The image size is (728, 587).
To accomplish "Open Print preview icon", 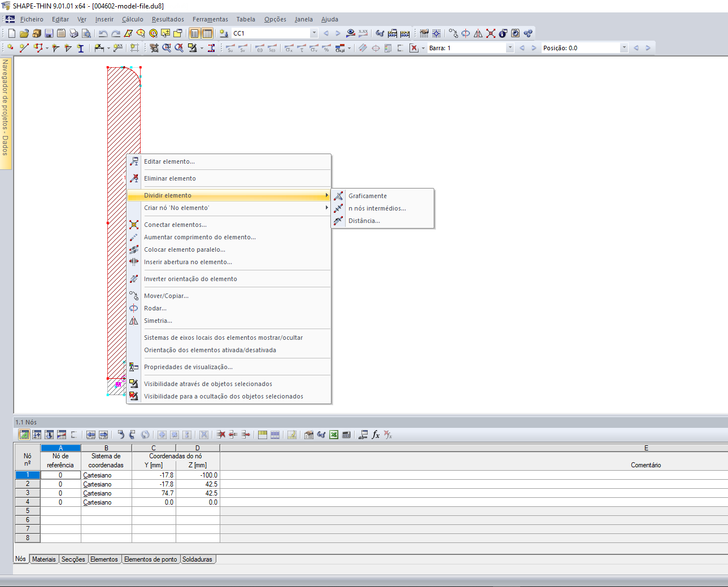I will pyautogui.click(x=86, y=33).
